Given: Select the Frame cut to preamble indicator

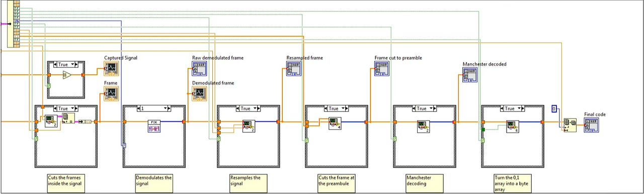Looking at the screenshot, I should [381, 68].
